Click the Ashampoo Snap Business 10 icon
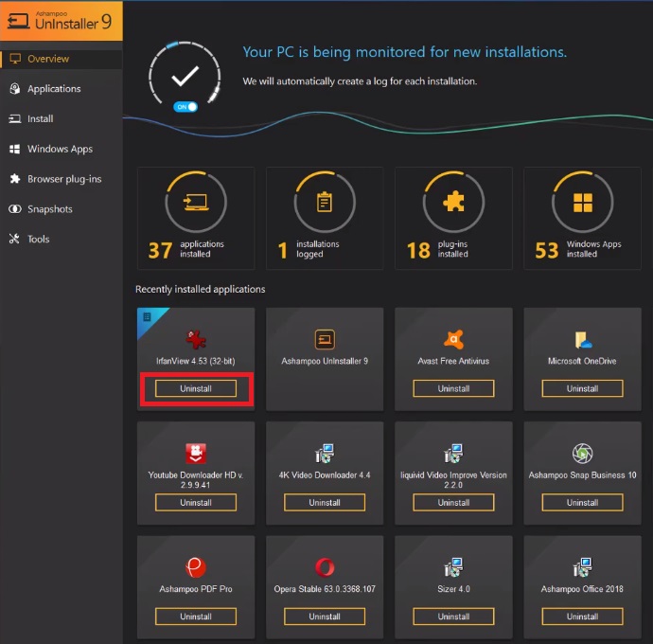Screen dimensions: 653x644 point(582,454)
